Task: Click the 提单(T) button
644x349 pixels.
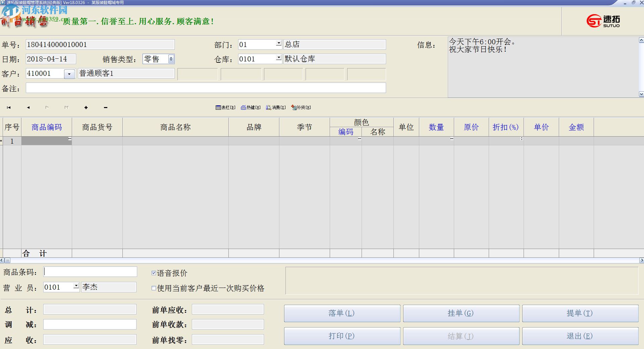Action: coord(580,313)
